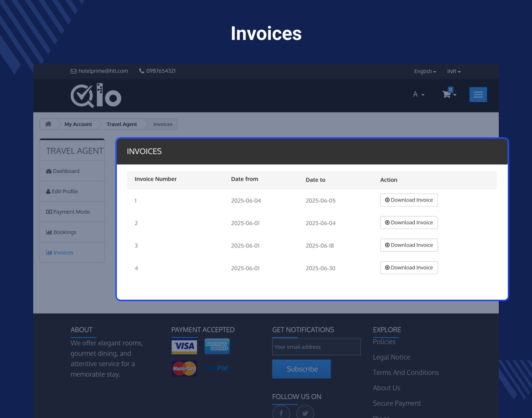
Task: Click date 2025-06-18 in table
Action: tap(320, 246)
